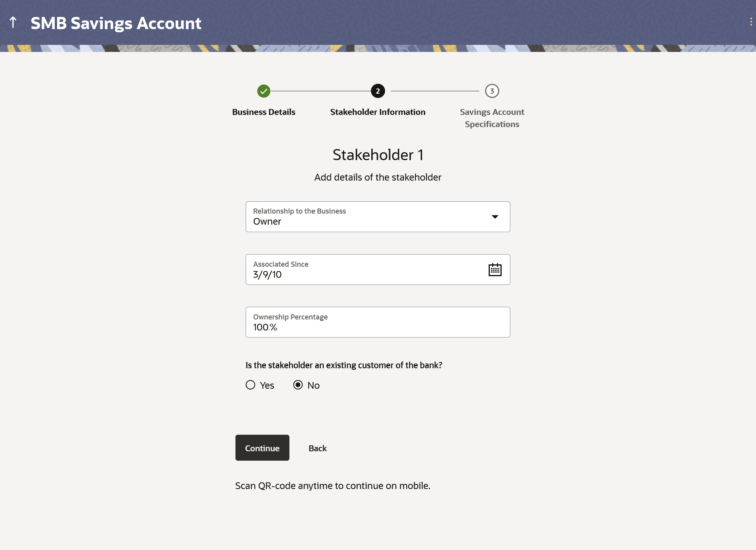Screen dimensions: 756x550
Task: Click the green completed step checkmark
Action: [x=263, y=91]
